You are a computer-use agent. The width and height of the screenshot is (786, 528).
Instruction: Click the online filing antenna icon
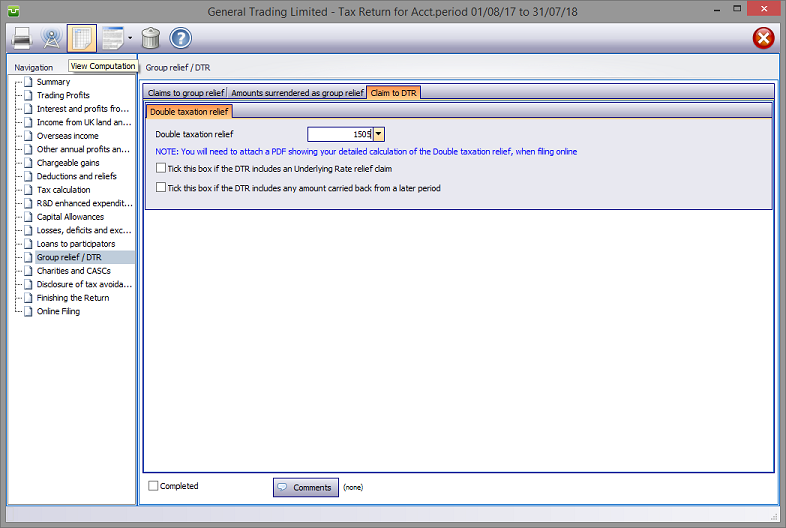pyautogui.click(x=51, y=38)
